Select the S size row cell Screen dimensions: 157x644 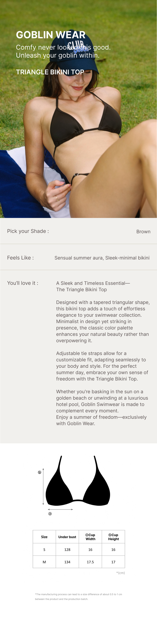point(44,549)
